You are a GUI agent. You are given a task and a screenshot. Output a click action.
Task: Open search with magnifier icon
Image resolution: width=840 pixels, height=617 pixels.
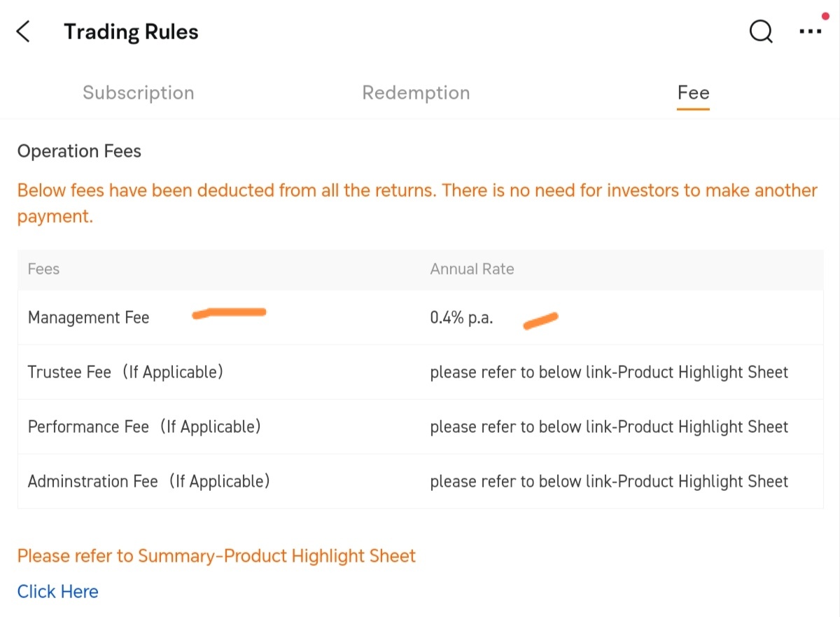pos(761,32)
